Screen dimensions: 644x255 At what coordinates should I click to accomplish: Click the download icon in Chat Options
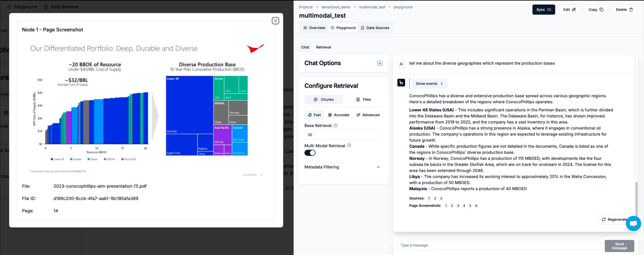(x=380, y=63)
